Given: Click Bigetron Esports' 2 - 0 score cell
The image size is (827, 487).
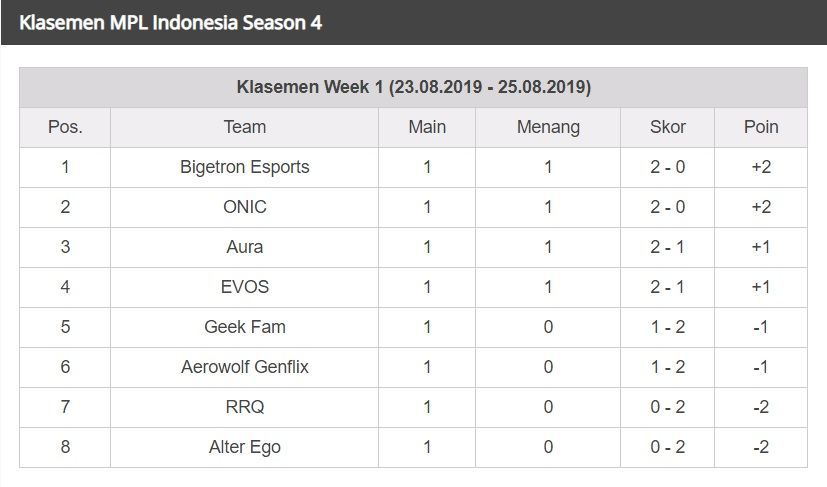Looking at the screenshot, I should [x=668, y=167].
